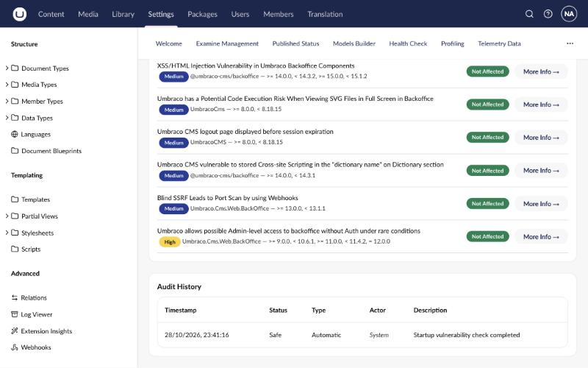Go to the Users section
Viewport: 588px width, 368px height.
click(240, 14)
